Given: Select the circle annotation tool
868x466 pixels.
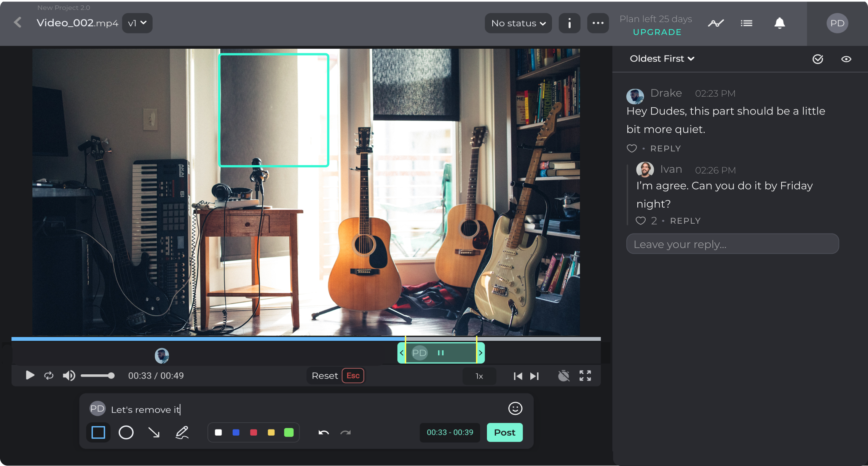Looking at the screenshot, I should pos(126,433).
